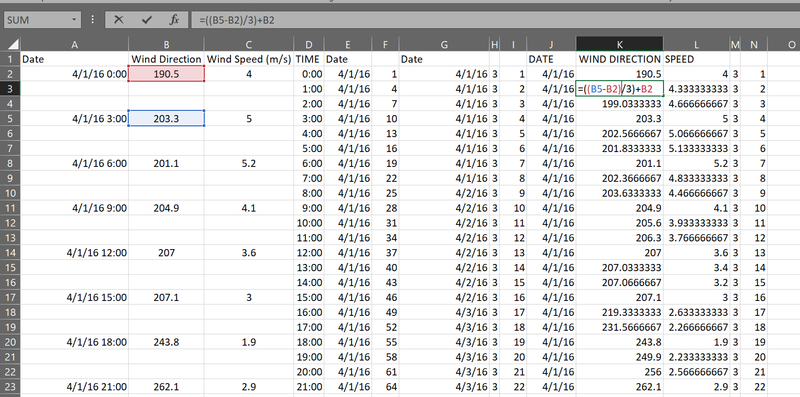Click the time cell 10:00
The image size is (800, 397).
[309, 223]
